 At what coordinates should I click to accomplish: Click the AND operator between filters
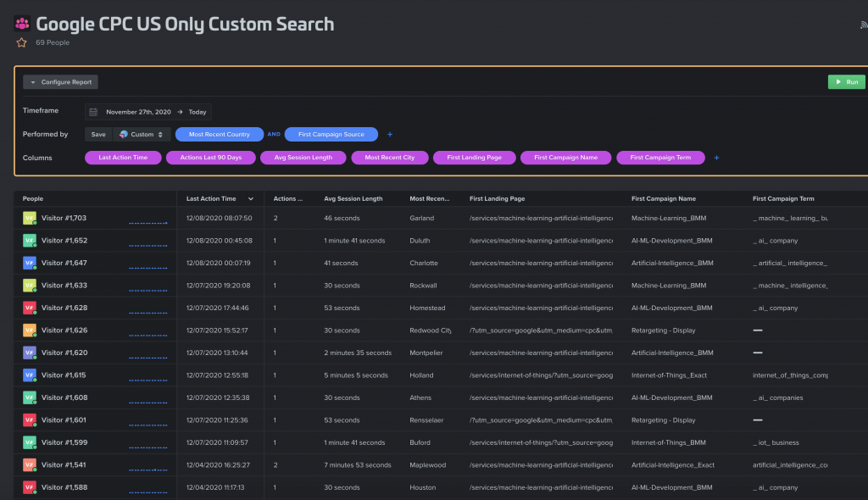(274, 134)
